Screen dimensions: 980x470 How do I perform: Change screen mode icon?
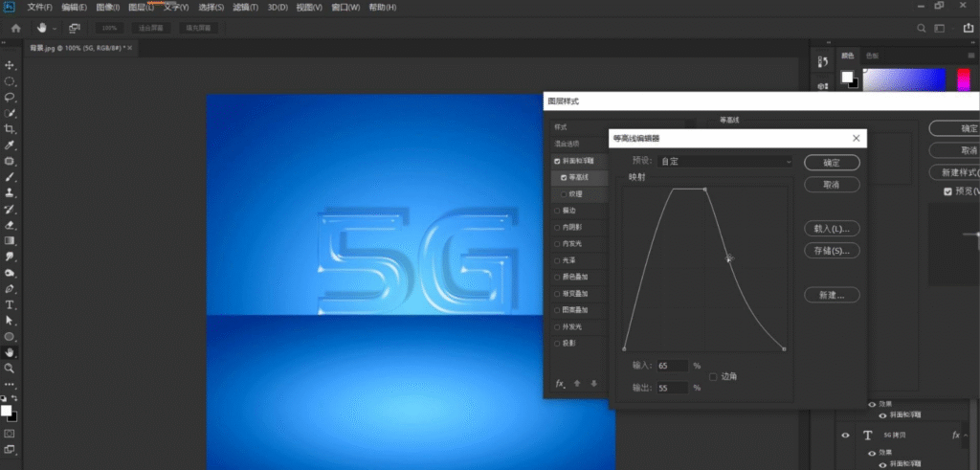pos(10,449)
